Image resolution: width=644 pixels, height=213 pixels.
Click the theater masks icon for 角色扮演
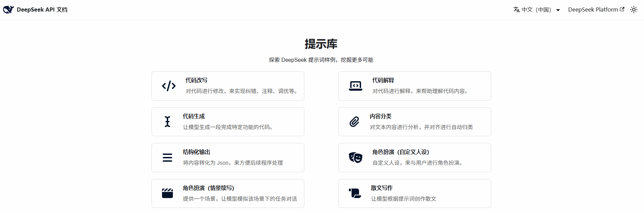tap(356, 158)
